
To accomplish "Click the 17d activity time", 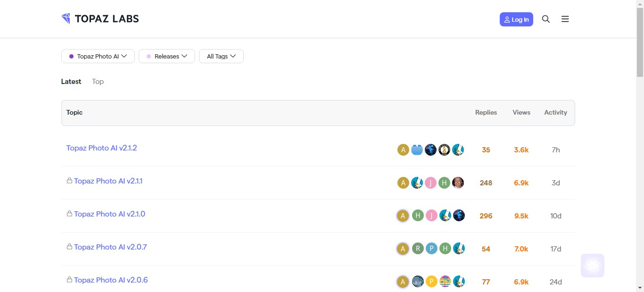I will coord(556,249).
